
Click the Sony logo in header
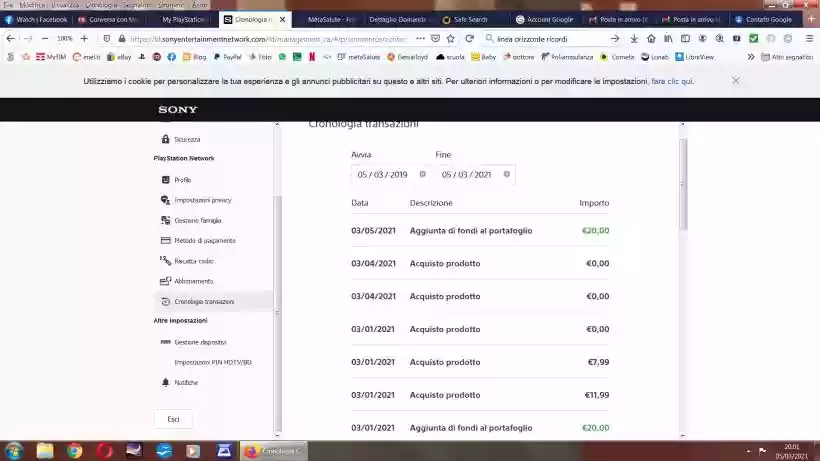coord(178,110)
